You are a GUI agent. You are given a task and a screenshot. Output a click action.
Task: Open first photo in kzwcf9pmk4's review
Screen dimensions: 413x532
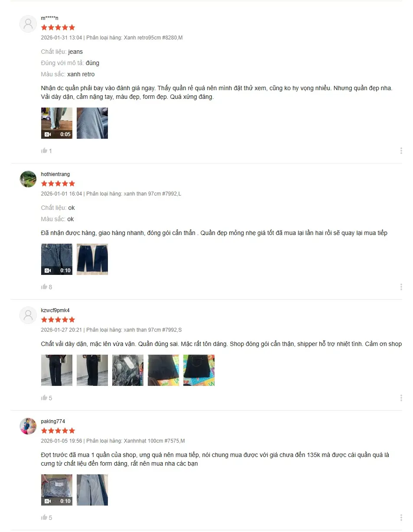coord(57,370)
